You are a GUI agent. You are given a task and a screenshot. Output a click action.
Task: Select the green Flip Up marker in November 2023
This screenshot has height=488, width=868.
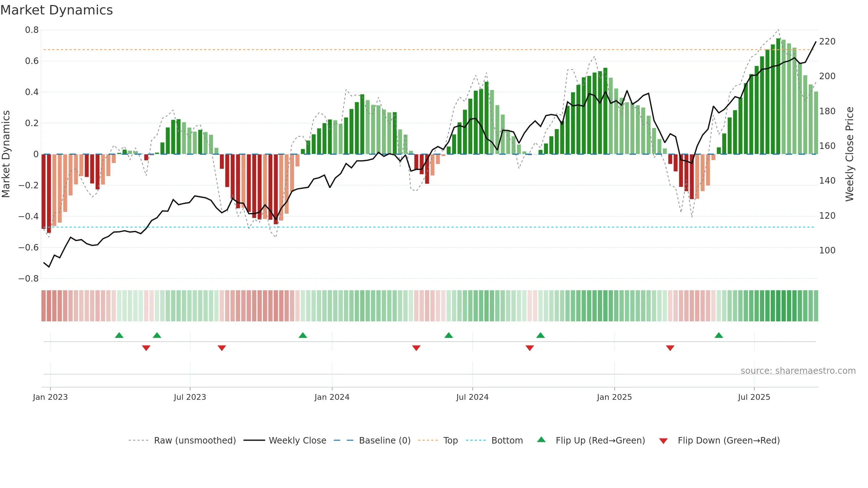click(x=303, y=335)
